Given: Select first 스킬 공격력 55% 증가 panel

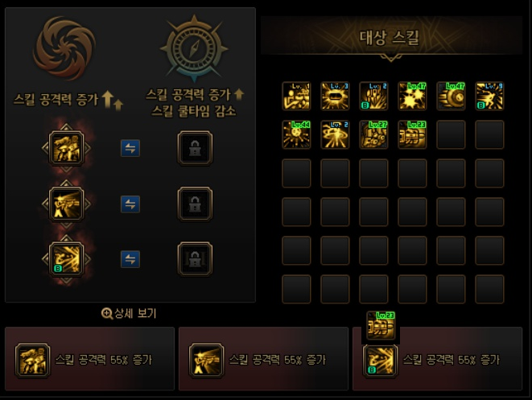Looking at the screenshot, I should click(x=89, y=359).
